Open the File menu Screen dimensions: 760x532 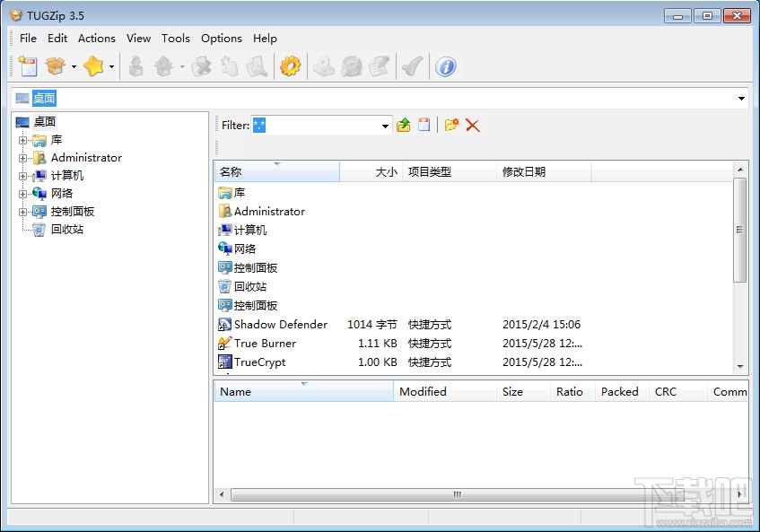28,39
